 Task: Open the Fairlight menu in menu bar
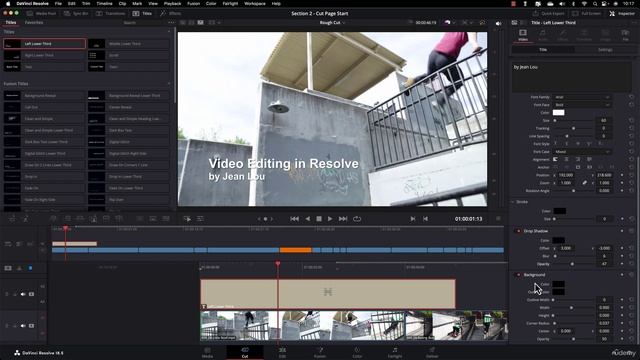[x=230, y=3]
